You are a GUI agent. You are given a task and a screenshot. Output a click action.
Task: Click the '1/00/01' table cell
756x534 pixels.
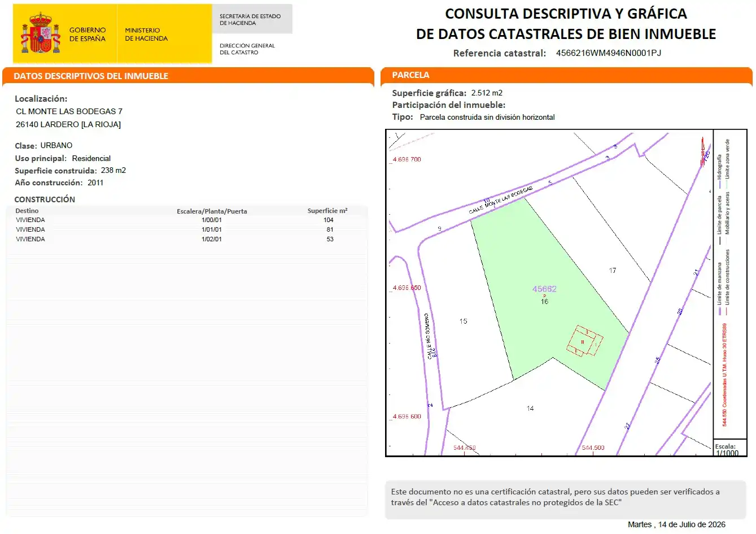[212, 220]
